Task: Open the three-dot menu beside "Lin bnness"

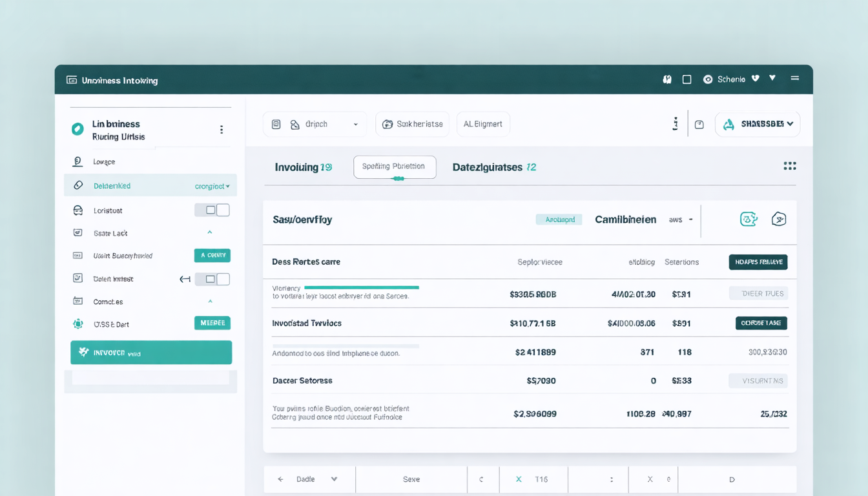Action: click(x=222, y=129)
